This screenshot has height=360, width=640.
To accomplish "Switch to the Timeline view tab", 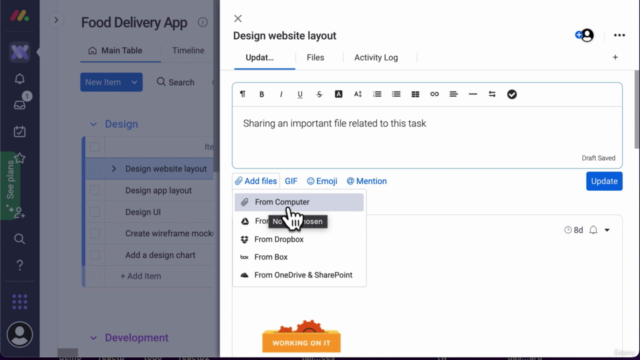I will pos(188,51).
